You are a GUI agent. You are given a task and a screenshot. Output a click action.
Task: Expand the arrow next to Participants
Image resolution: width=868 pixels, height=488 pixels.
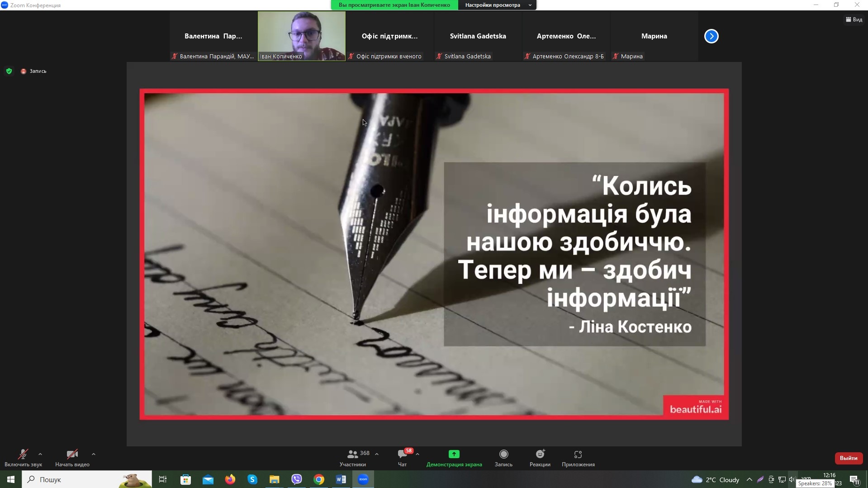pyautogui.click(x=377, y=454)
